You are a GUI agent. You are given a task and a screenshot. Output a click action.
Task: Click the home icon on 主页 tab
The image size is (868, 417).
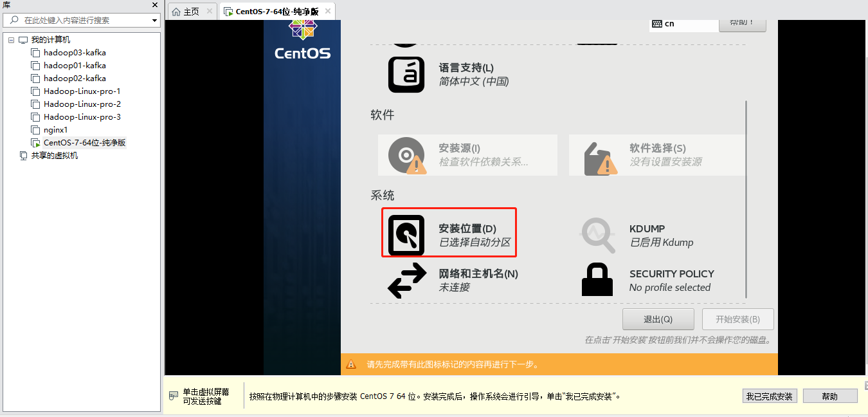[176, 12]
